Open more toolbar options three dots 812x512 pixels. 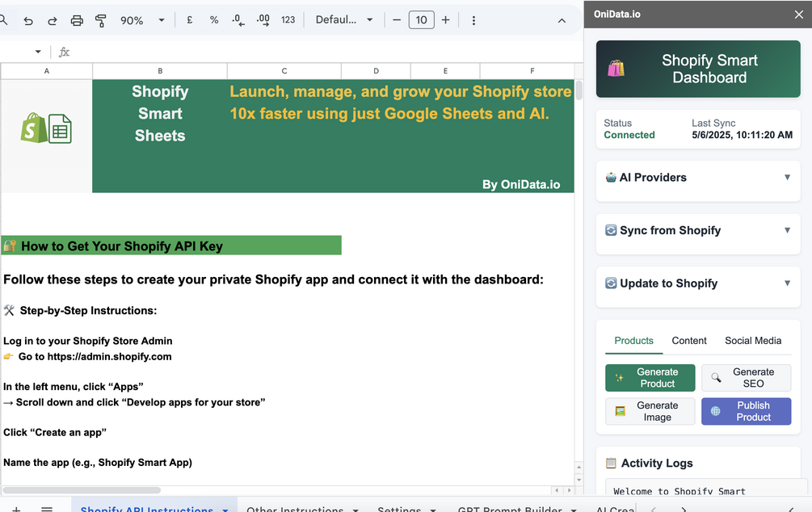[x=473, y=20]
